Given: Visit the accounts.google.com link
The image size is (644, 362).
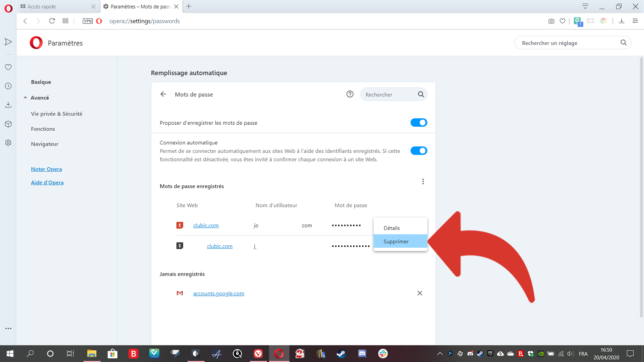Looking at the screenshot, I should coord(219,293).
